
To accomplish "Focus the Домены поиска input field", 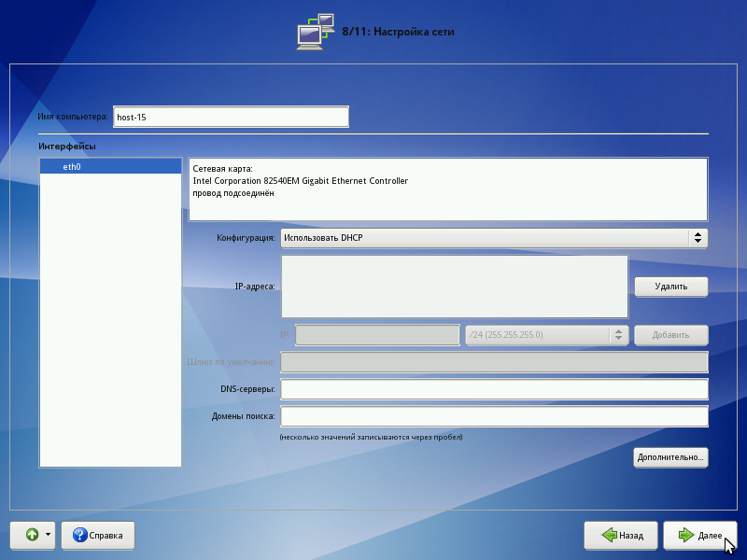I will click(494, 416).
